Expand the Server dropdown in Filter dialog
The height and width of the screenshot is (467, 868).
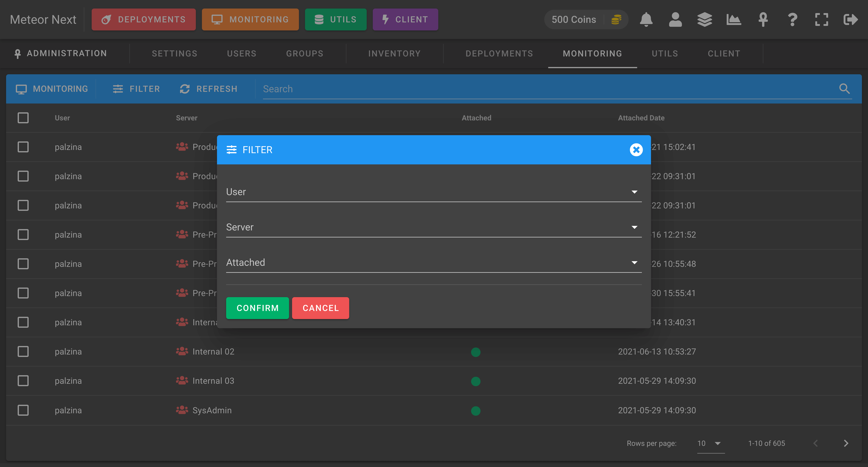[x=434, y=227]
